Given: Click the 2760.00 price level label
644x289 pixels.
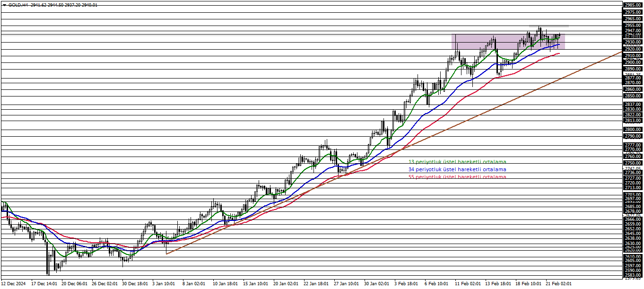Looking at the screenshot, I should click(x=633, y=157).
